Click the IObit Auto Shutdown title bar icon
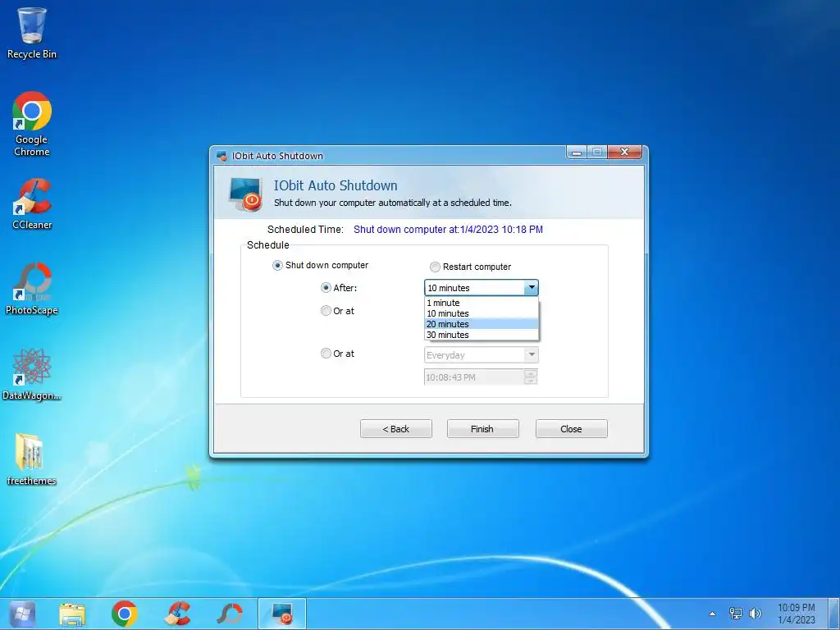The image size is (840, 630). pos(221,156)
